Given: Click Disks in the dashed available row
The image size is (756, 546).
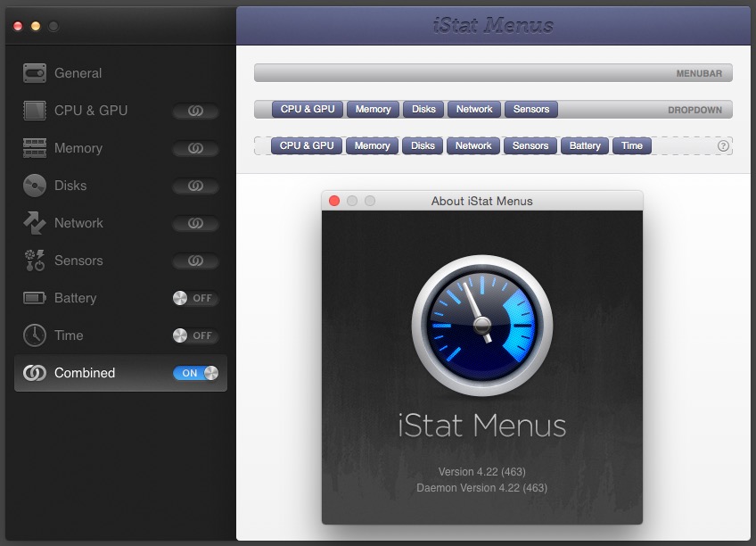Looking at the screenshot, I should click(423, 145).
